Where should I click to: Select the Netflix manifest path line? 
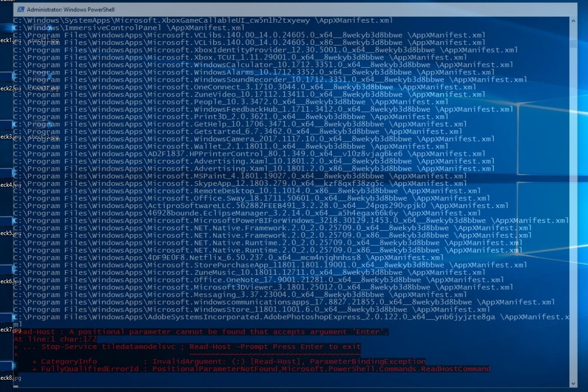tap(228, 257)
